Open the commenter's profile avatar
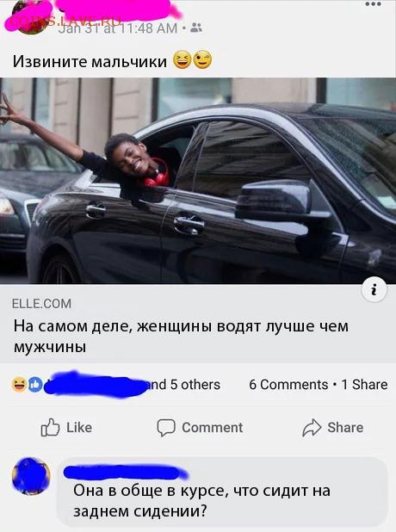396x532 pixels. pos(31,476)
